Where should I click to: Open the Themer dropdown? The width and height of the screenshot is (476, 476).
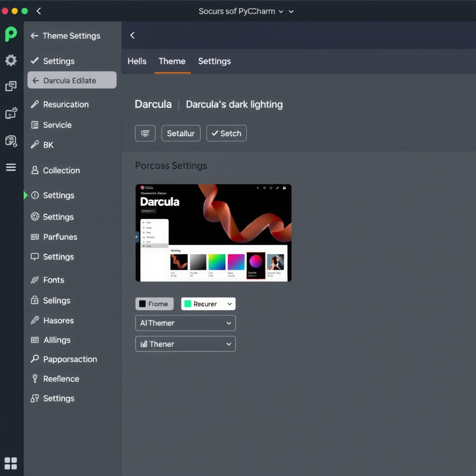coord(185,344)
